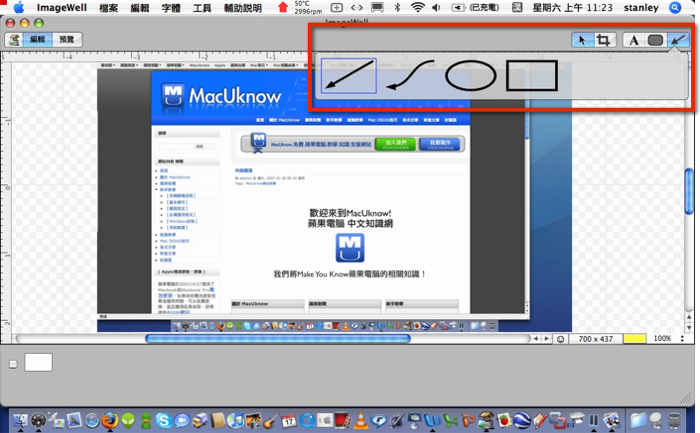Select the text A tool
This screenshot has width=700, height=433.
(x=633, y=41)
